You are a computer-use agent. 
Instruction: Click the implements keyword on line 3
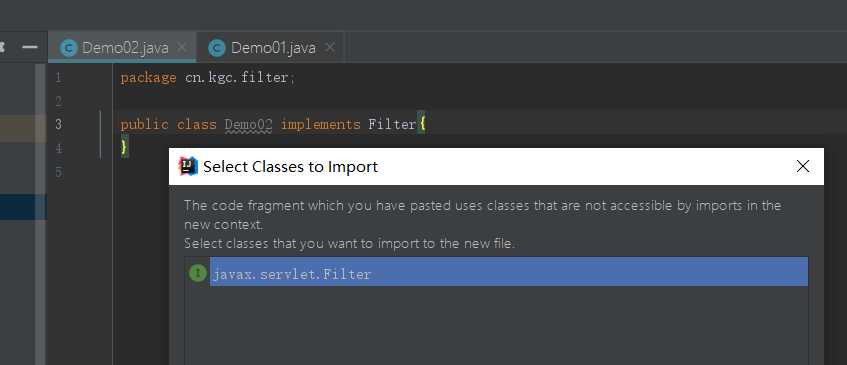(320, 125)
